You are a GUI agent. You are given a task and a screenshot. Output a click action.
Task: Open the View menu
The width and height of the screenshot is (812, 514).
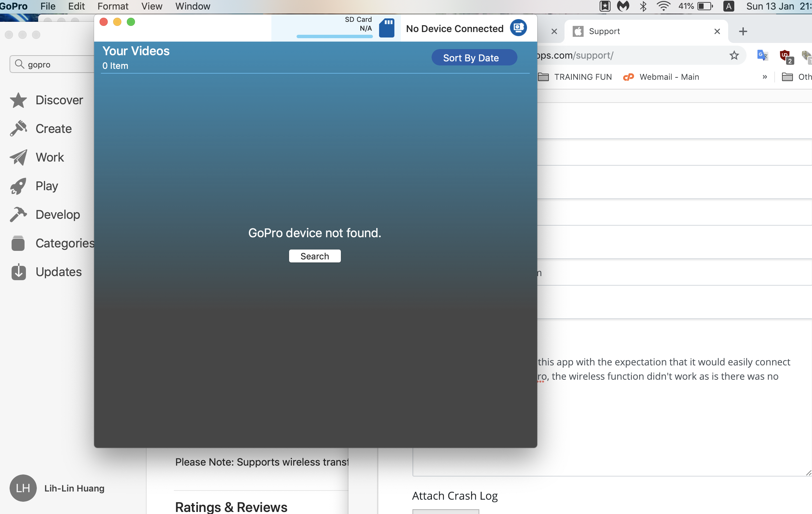(152, 6)
